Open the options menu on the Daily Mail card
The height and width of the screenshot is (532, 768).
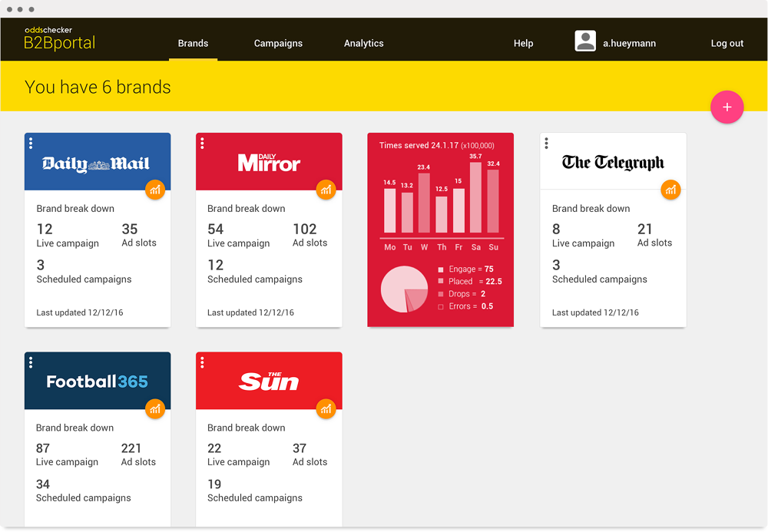tap(31, 143)
